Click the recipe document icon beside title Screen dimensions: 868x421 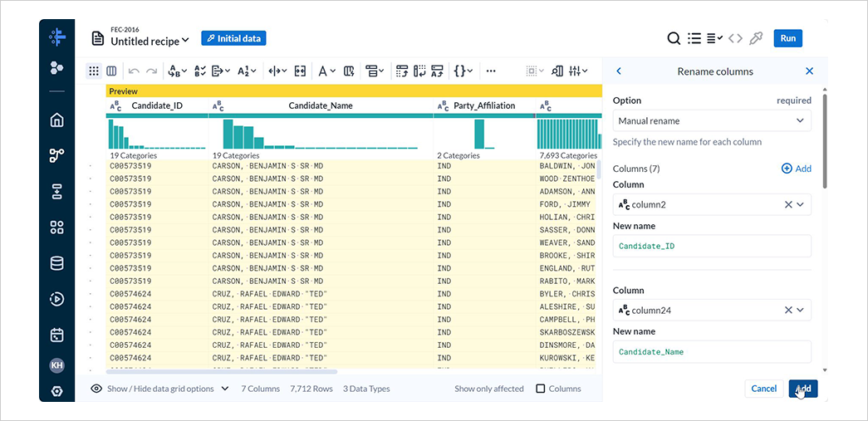coord(98,38)
